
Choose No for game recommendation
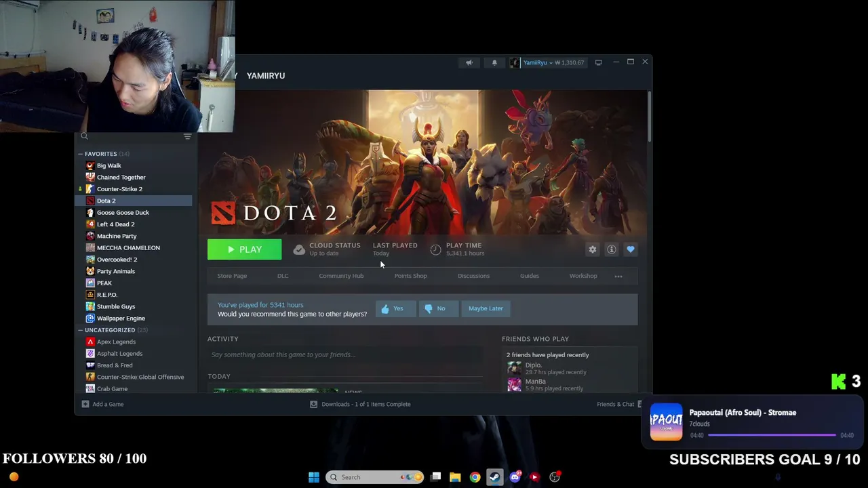[x=438, y=308]
